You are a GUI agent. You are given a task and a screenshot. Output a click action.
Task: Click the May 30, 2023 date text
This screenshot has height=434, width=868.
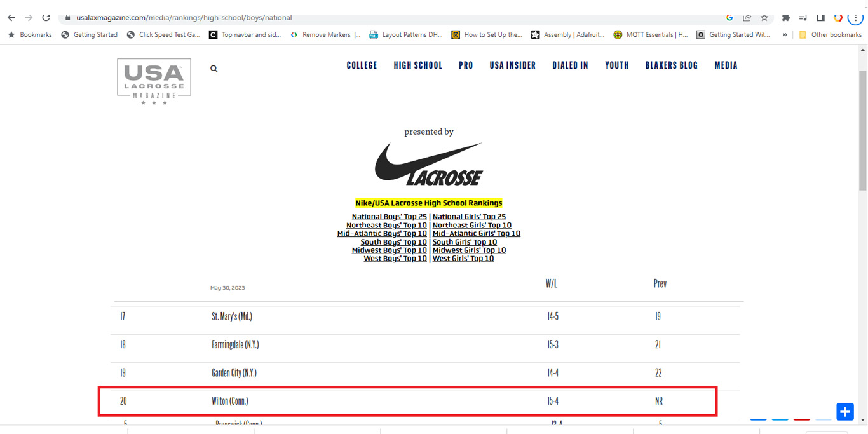[x=227, y=288]
